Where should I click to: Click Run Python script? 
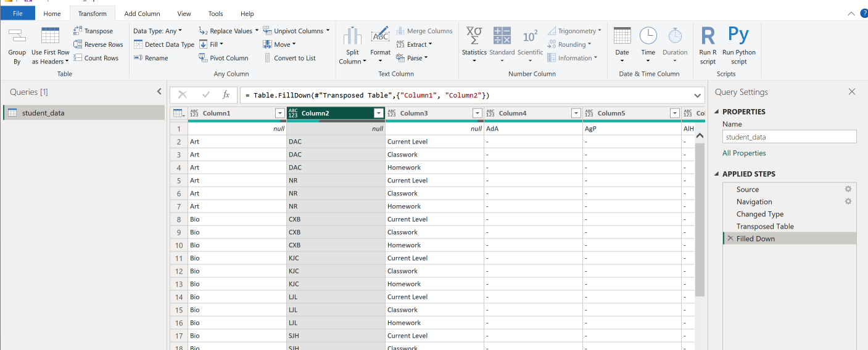coord(738,46)
